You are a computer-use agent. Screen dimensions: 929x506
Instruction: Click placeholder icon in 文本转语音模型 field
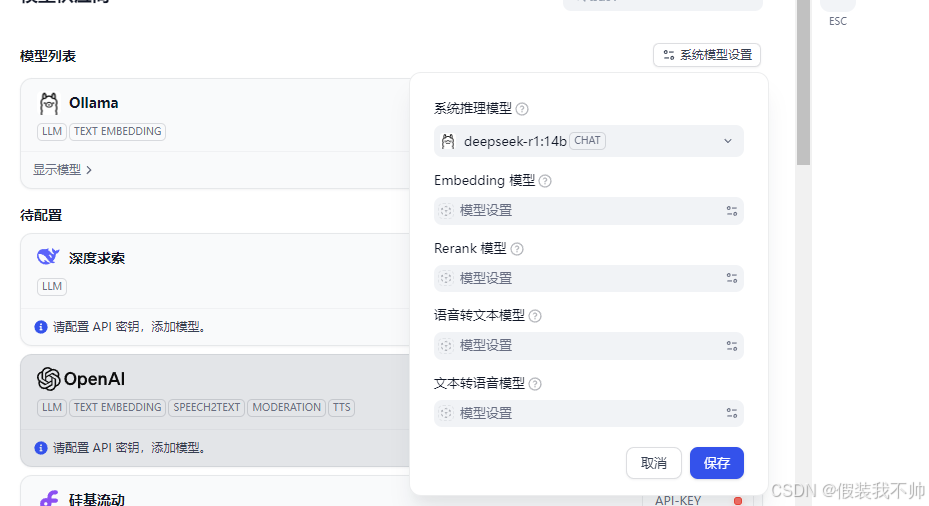pyautogui.click(x=446, y=414)
